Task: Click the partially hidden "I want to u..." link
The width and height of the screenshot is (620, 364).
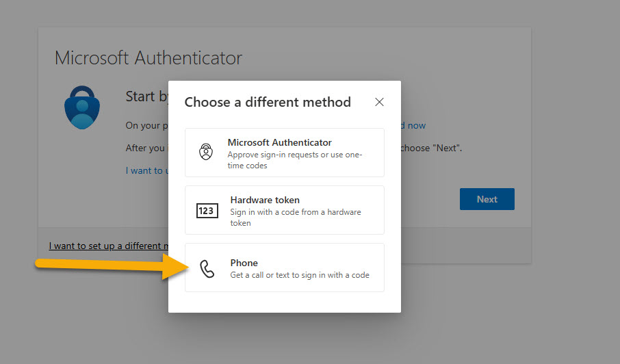Action: [146, 170]
